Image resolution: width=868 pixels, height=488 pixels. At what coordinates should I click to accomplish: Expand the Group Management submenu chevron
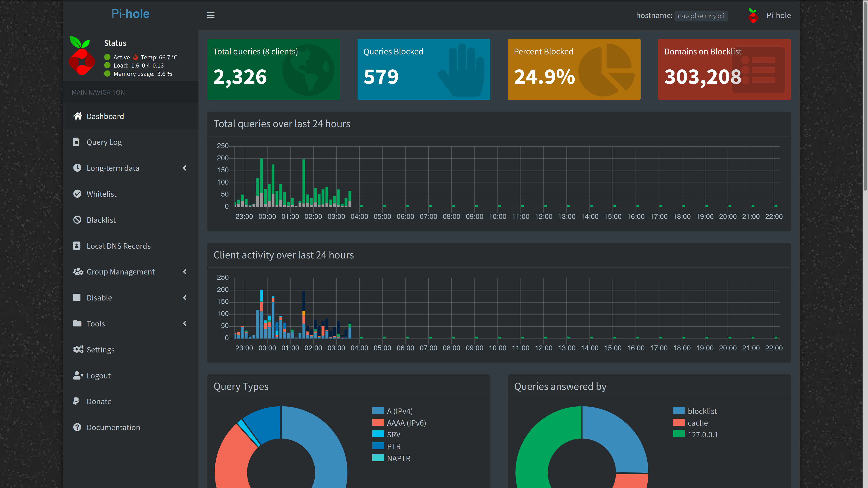click(185, 271)
